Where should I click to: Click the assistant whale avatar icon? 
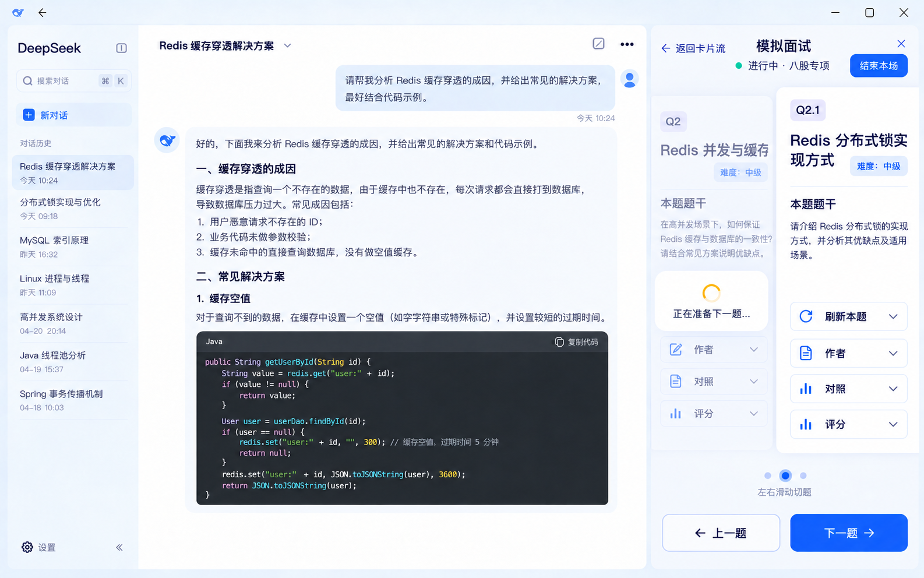point(167,140)
